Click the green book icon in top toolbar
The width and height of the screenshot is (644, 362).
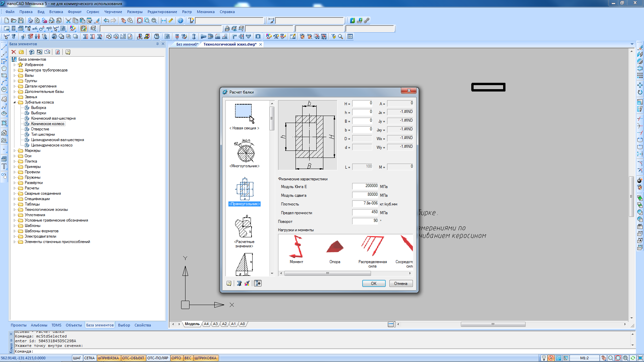coord(353,20)
